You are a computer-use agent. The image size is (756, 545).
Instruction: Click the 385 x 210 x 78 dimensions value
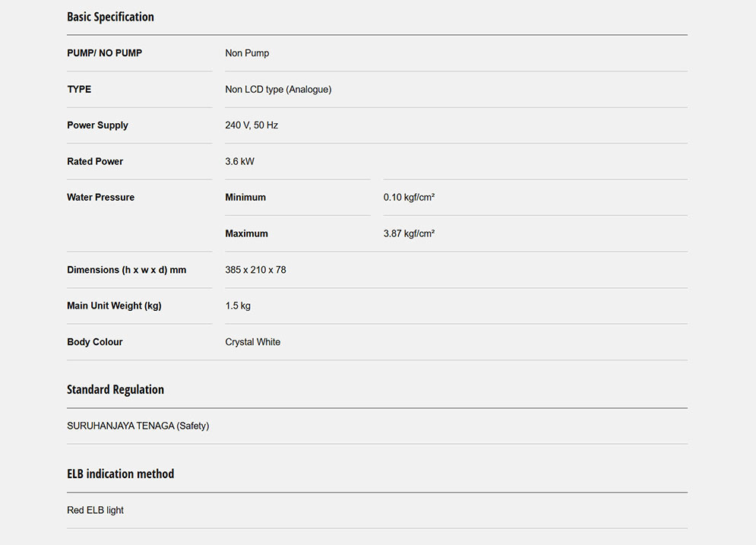[x=255, y=270]
